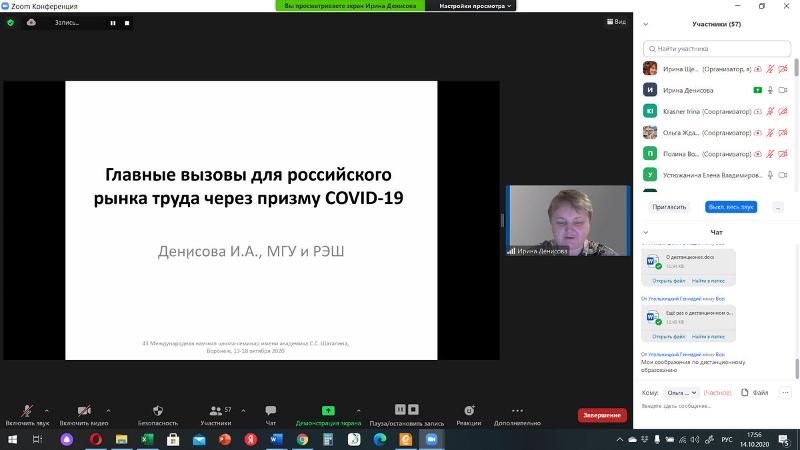Click the Пригласить button

coord(669,207)
